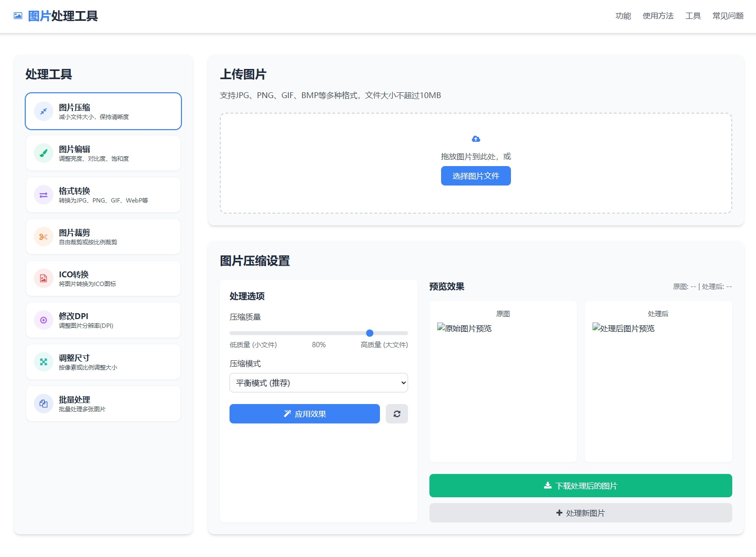This screenshot has height=557, width=756.
Task: Select the paintbrush image edit icon
Action: click(x=44, y=153)
